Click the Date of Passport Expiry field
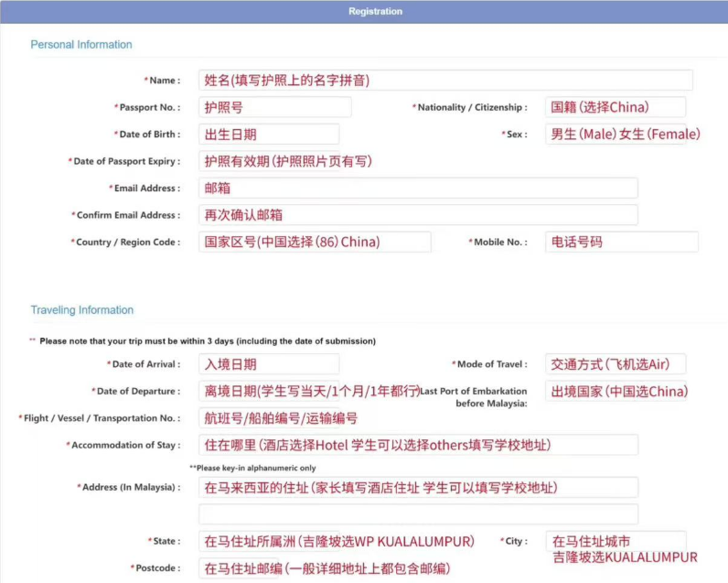The image size is (728, 583). coord(269,161)
